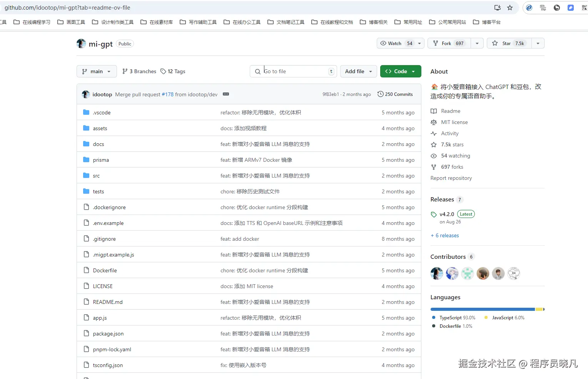Click the search magnifier icon
Image resolution: width=588 pixels, height=379 pixels.
click(x=257, y=72)
